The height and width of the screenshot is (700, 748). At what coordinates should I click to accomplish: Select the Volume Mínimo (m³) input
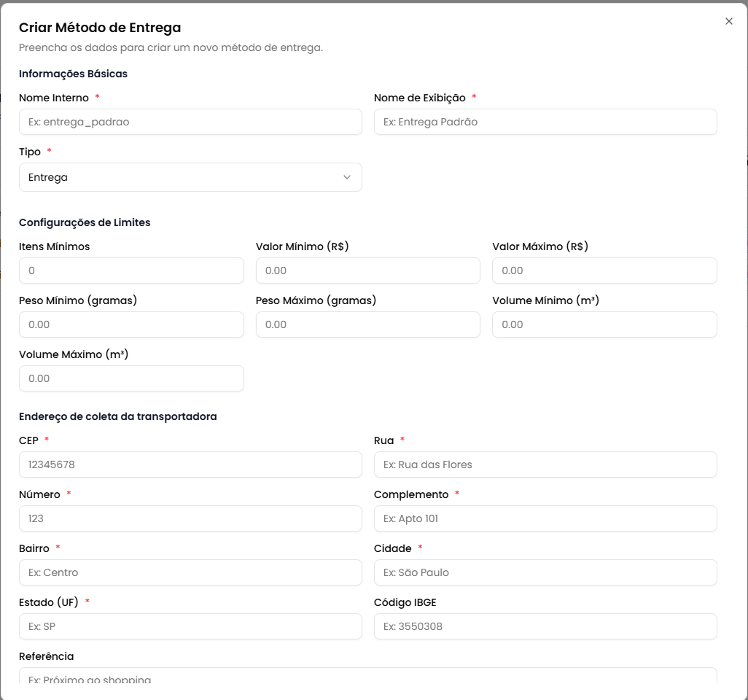click(604, 324)
